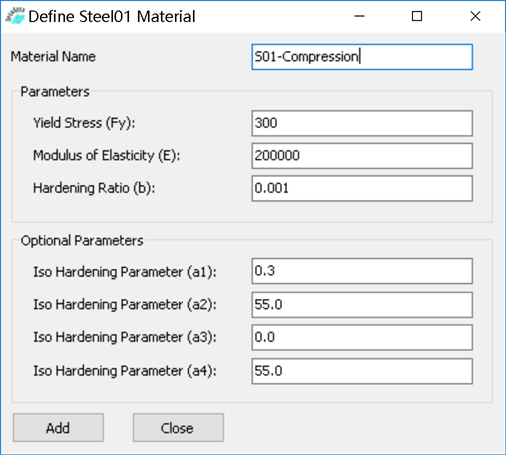Click the Material Name label
Screen dimensions: 506x455
tap(53, 56)
